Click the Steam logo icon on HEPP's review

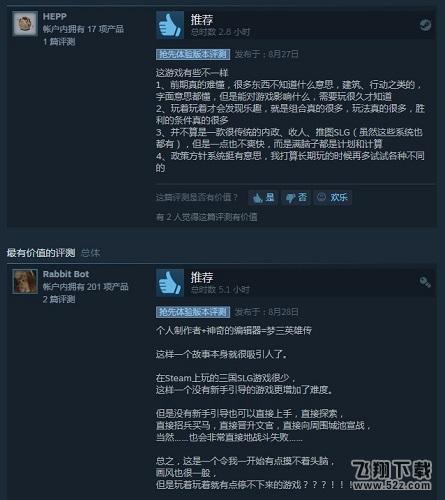(x=425, y=25)
